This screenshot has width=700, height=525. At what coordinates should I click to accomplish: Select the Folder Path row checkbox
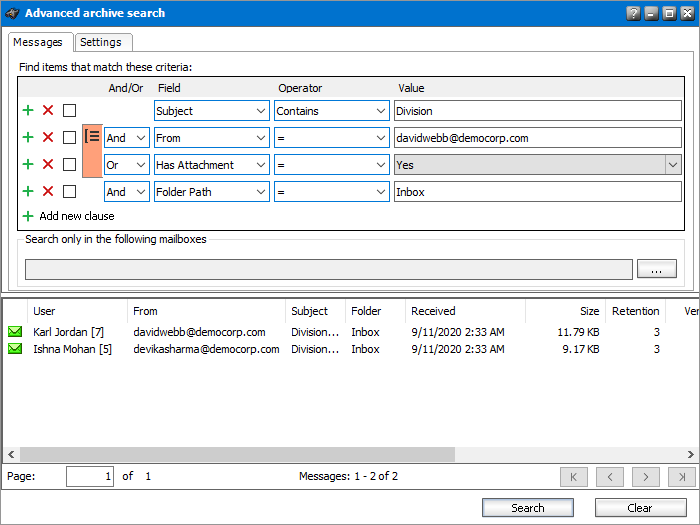point(69,192)
